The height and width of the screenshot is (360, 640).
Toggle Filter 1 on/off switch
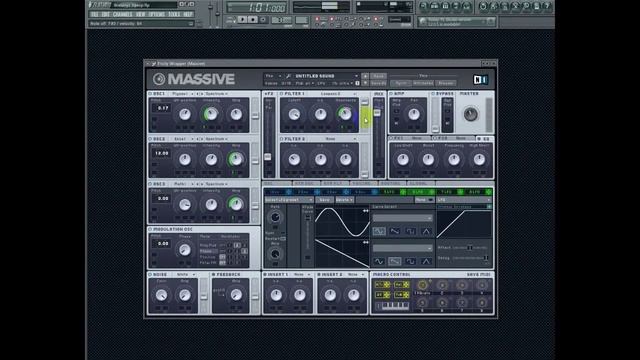click(281, 94)
